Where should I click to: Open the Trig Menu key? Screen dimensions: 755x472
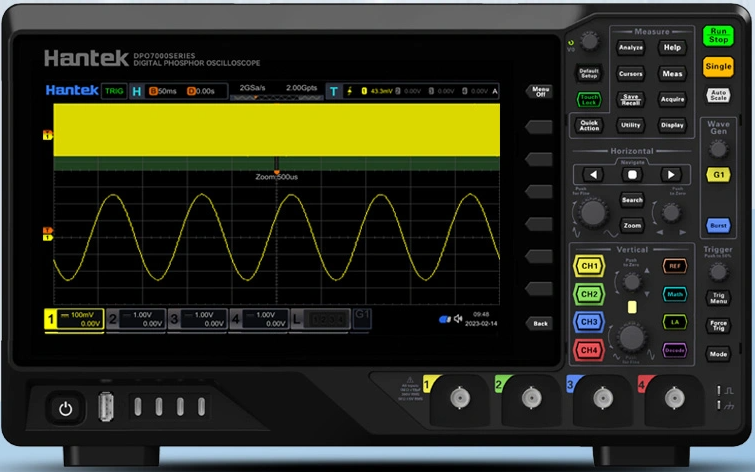pos(718,298)
